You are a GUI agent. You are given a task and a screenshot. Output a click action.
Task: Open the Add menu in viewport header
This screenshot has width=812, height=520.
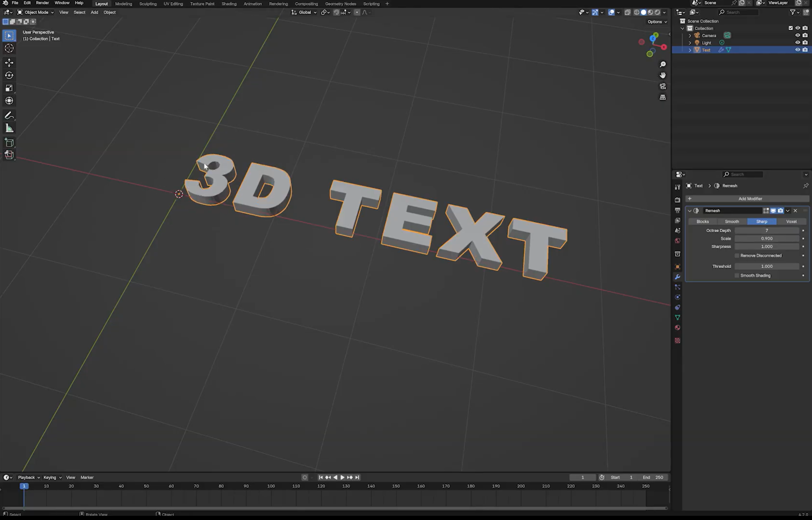(95, 12)
